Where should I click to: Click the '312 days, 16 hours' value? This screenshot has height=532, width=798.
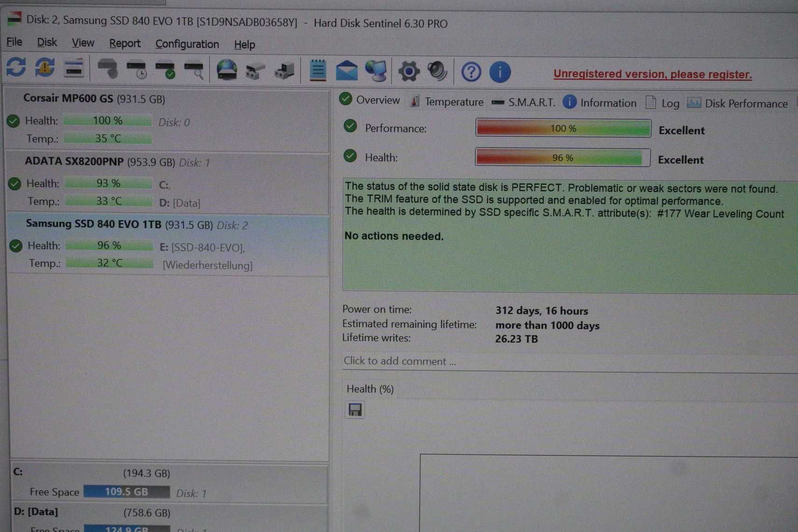coord(542,311)
